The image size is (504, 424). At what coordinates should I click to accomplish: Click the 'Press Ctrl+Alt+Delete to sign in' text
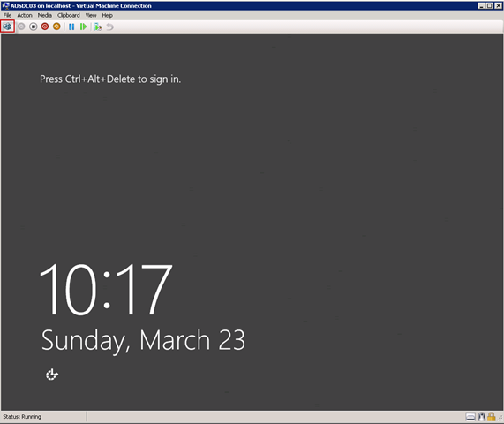click(x=110, y=79)
